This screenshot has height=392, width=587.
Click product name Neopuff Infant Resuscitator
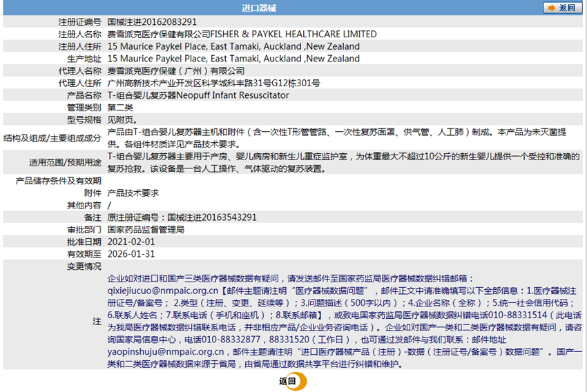tap(233, 95)
